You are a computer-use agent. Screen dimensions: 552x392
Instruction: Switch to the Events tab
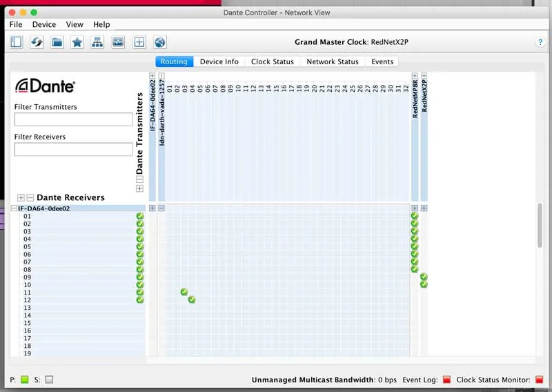382,61
